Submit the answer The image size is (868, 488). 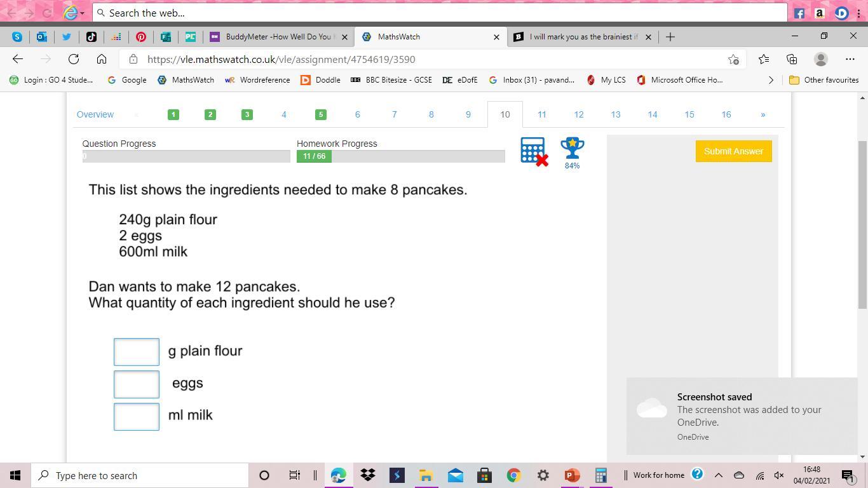point(734,151)
